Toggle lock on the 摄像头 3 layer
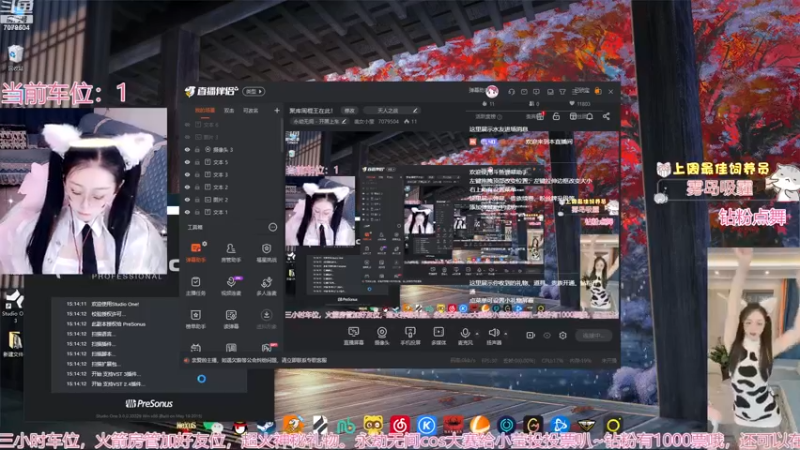 coord(197,149)
